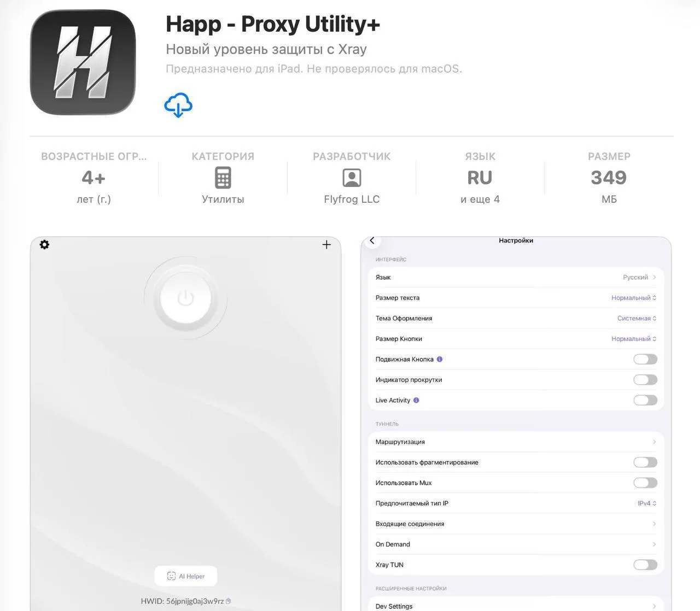Open the developer Flyfrog LLC icon

click(x=352, y=178)
